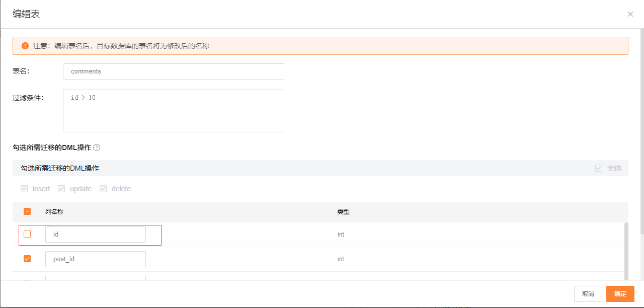This screenshot has width=644, height=308.
Task: Click the int type in id row
Action: click(341, 235)
